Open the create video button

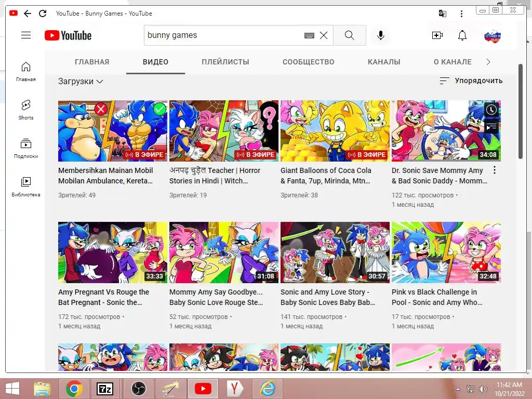click(437, 35)
